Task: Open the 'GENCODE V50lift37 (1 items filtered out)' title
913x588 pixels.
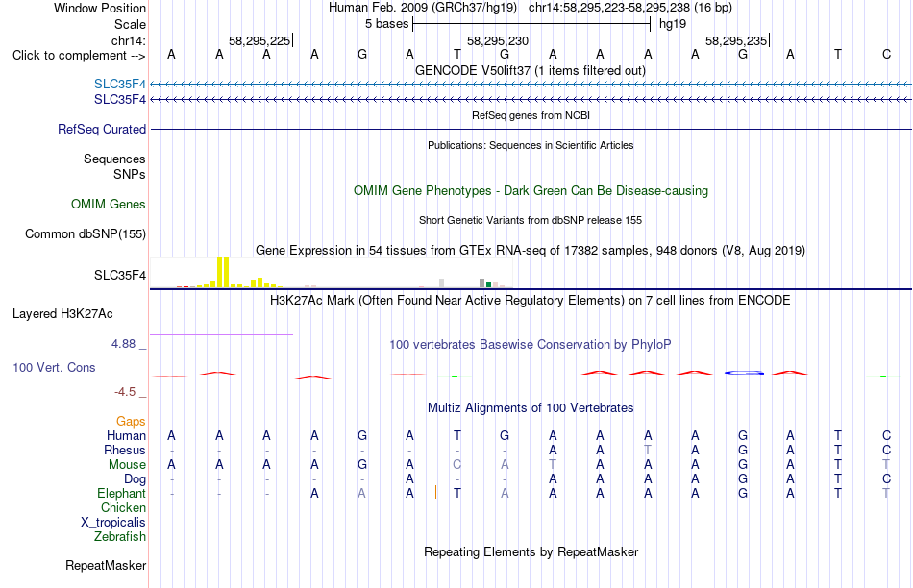Action: pyautogui.click(x=531, y=70)
